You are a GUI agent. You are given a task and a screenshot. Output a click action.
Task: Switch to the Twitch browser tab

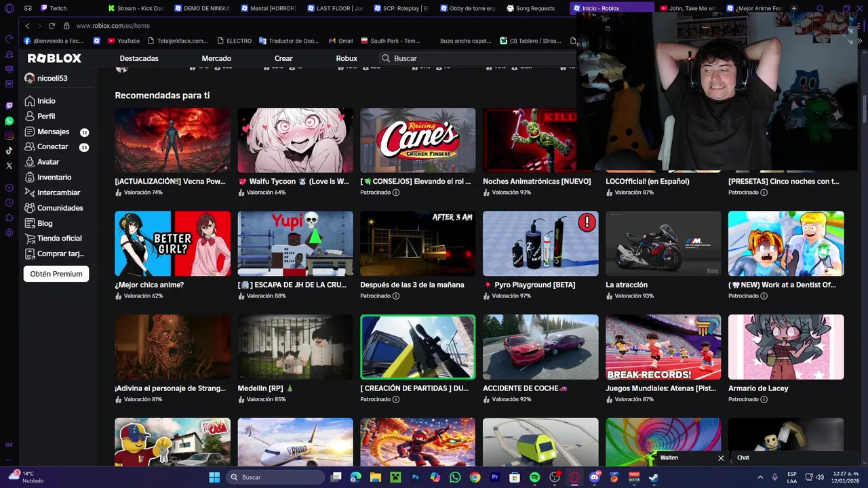pyautogui.click(x=58, y=8)
